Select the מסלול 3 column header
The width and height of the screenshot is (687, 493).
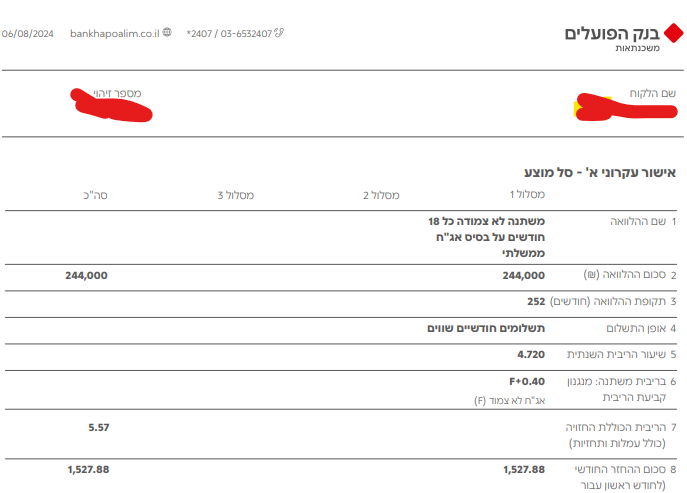(234, 194)
